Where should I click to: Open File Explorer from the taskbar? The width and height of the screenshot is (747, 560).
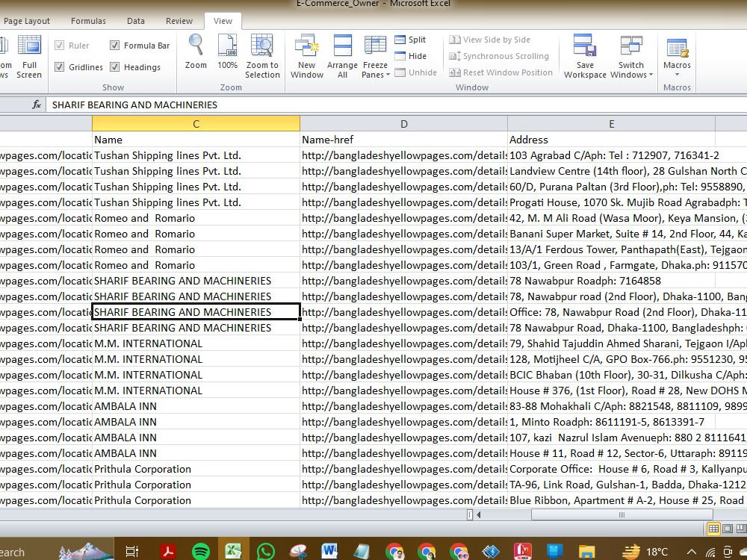pyautogui.click(x=586, y=552)
